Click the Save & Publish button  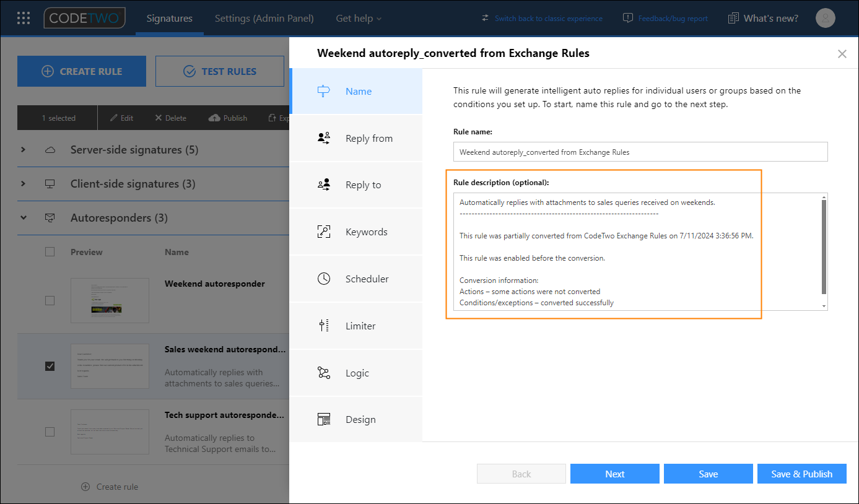801,474
